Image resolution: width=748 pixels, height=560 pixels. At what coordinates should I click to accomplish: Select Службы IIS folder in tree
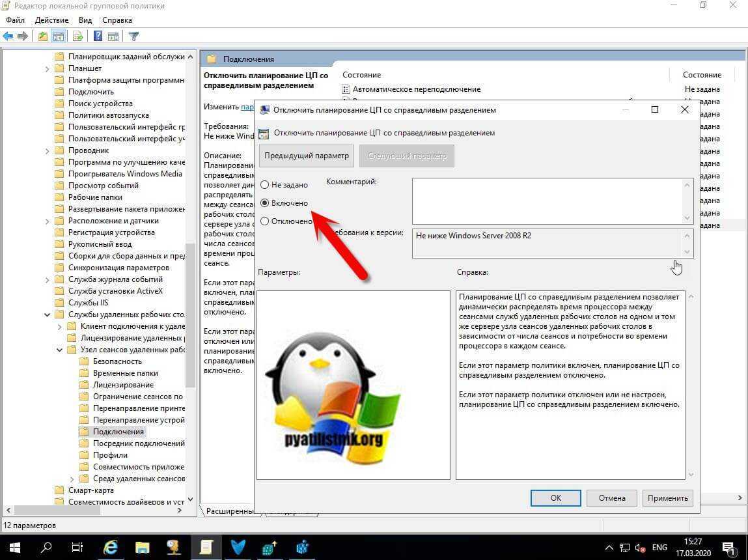[89, 303]
